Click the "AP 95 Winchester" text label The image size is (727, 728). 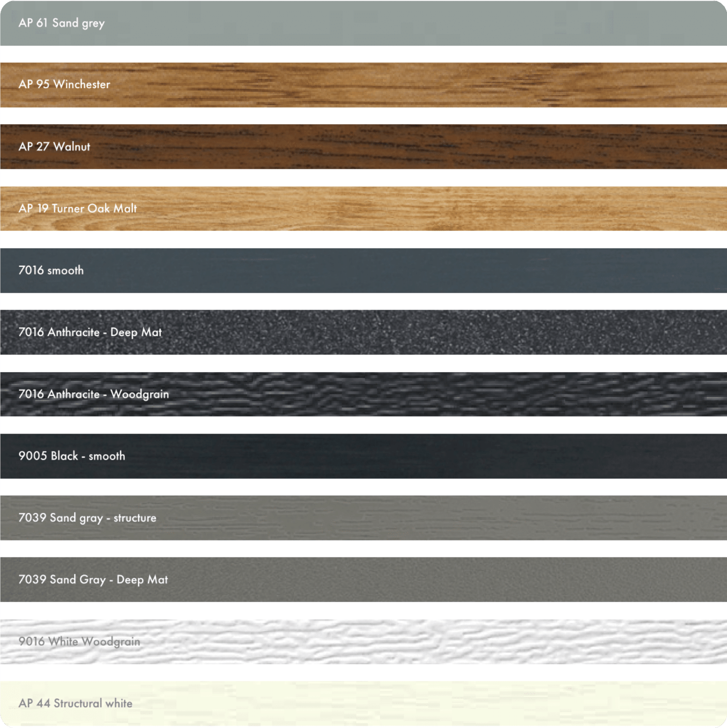coord(64,84)
